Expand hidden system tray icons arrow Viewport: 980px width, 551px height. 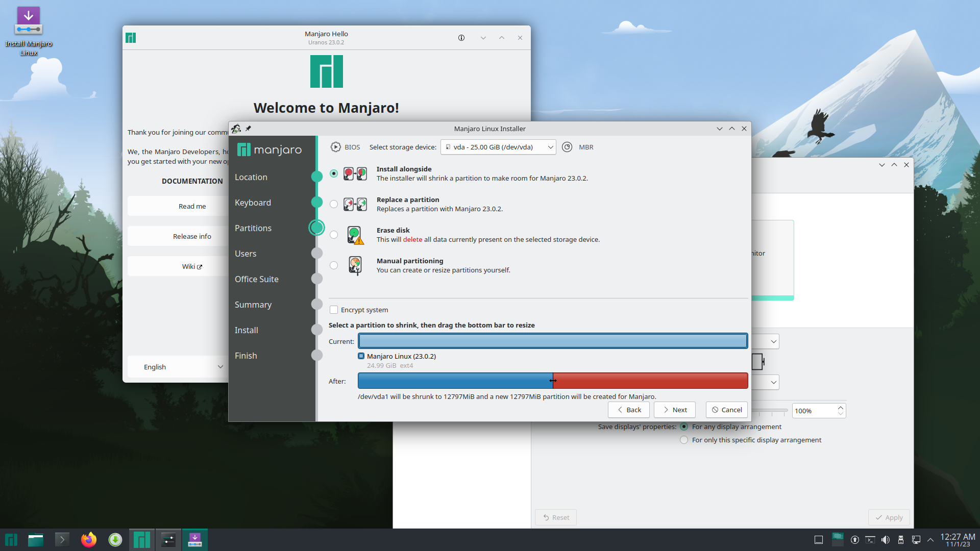[x=930, y=540]
